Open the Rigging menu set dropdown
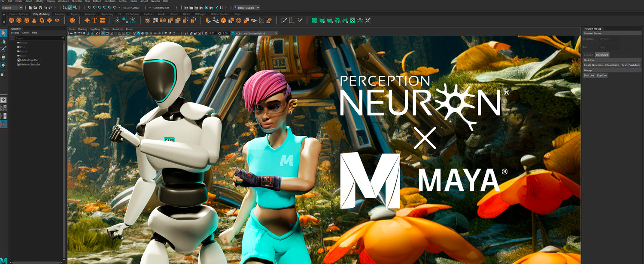 coord(12,8)
